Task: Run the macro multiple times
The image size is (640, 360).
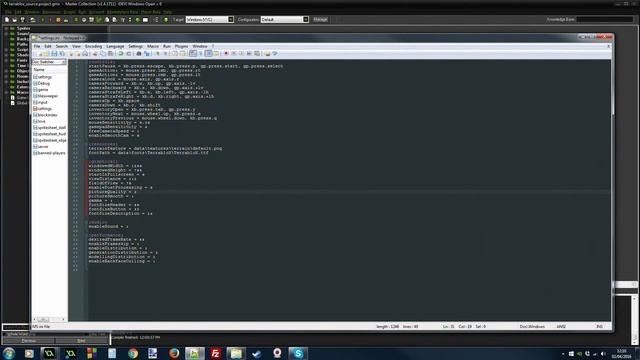Action: pyautogui.click(x=249, y=53)
